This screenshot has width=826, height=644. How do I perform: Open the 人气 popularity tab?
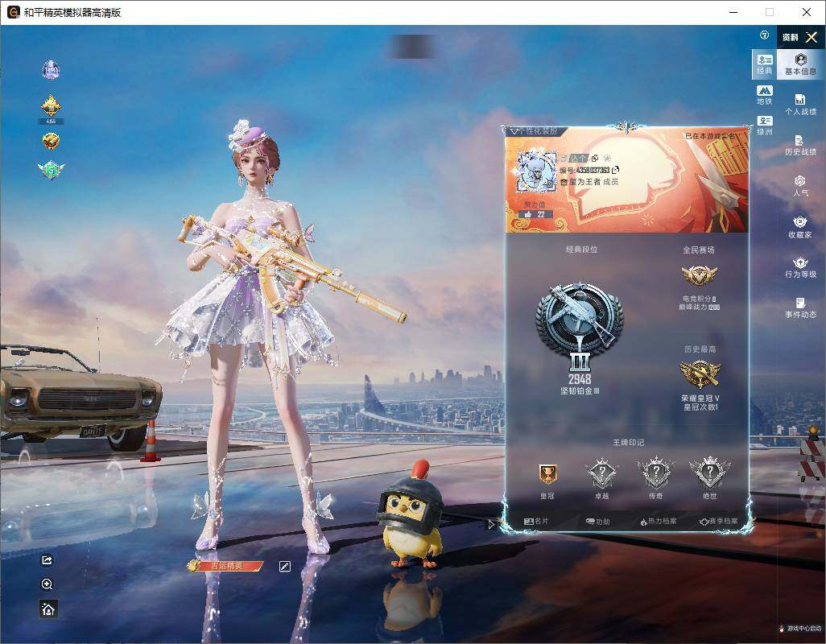[800, 186]
